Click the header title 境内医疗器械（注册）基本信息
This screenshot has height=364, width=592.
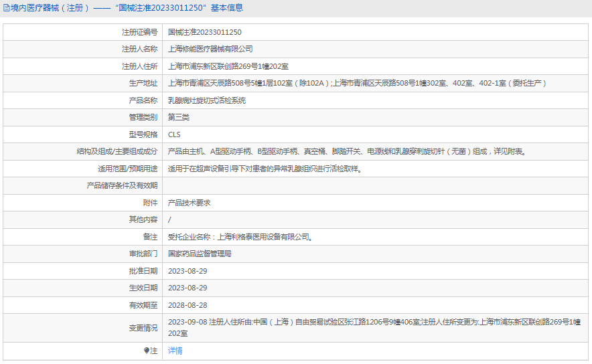click(x=127, y=8)
